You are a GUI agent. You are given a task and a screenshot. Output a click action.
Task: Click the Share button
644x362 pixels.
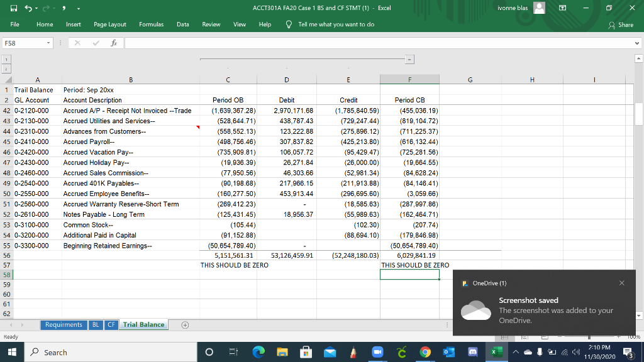point(621,25)
